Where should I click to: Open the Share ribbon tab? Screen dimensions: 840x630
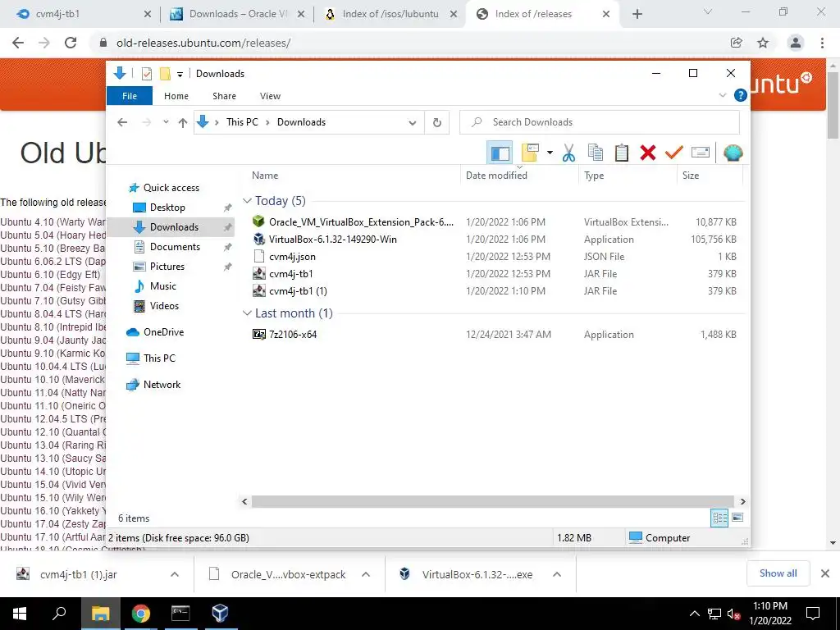point(224,96)
